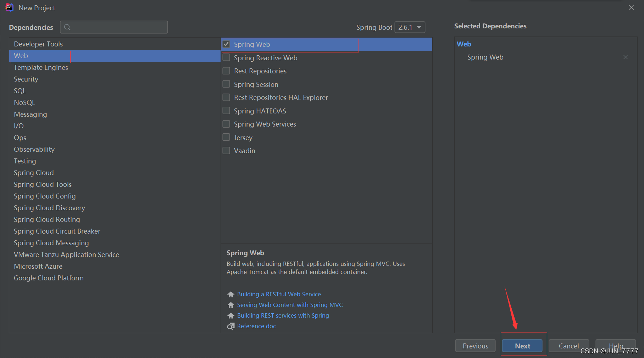
Task: Click the dependencies search field
Action: [114, 27]
